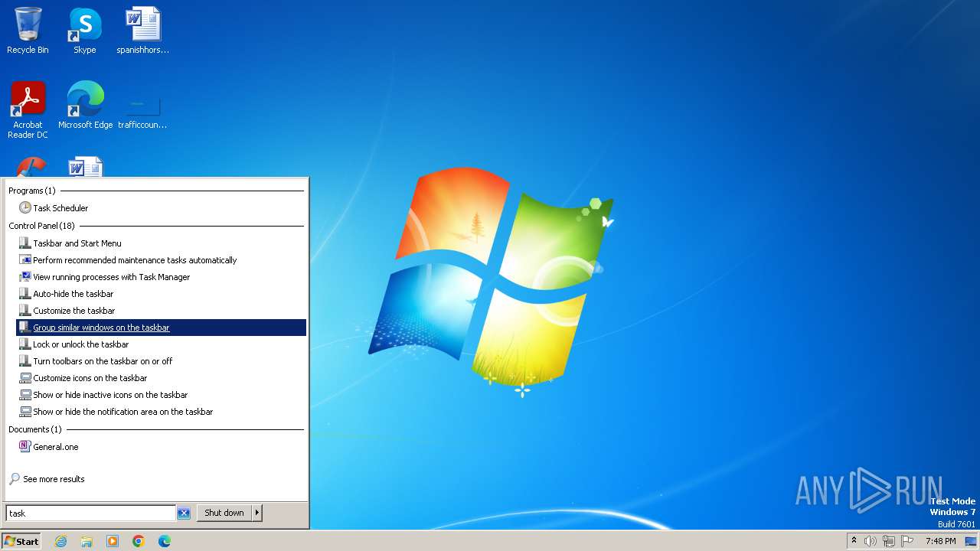This screenshot has height=551, width=980.
Task: Select Lock or unlock the taskbar
Action: 162,344
